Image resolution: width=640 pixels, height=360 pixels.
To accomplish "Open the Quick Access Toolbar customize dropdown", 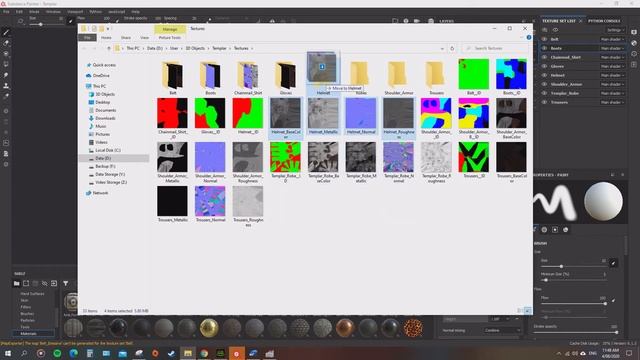I will 108,29.
